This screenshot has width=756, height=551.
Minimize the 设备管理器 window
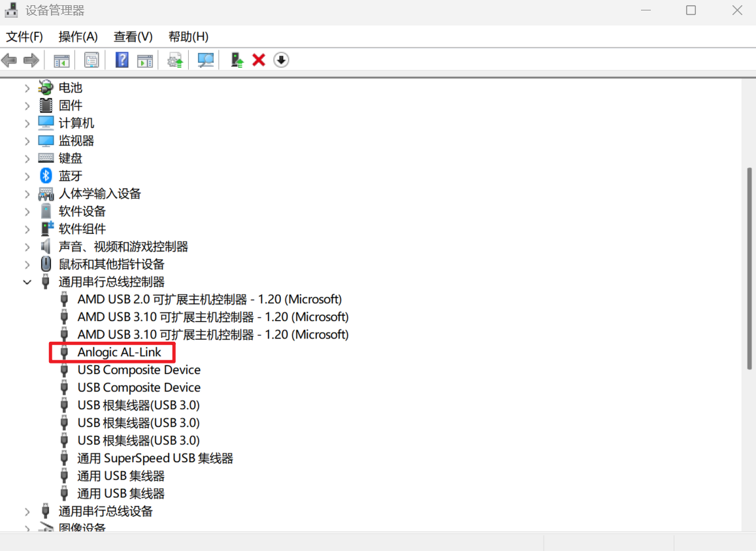coord(646,10)
